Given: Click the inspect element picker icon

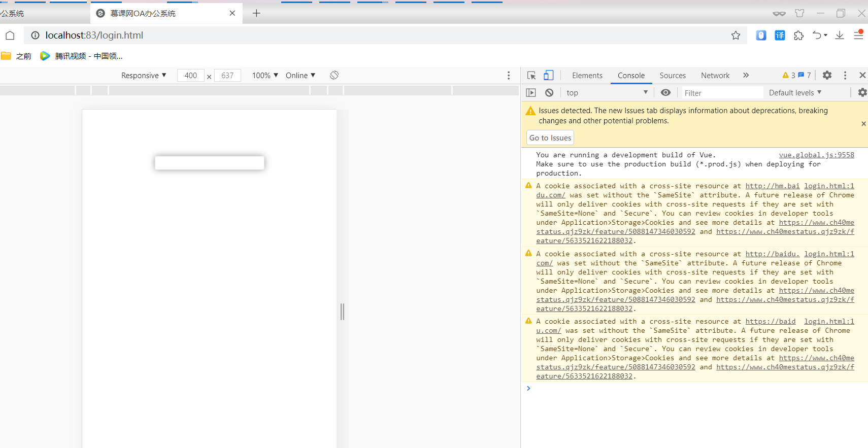Looking at the screenshot, I should pos(531,75).
